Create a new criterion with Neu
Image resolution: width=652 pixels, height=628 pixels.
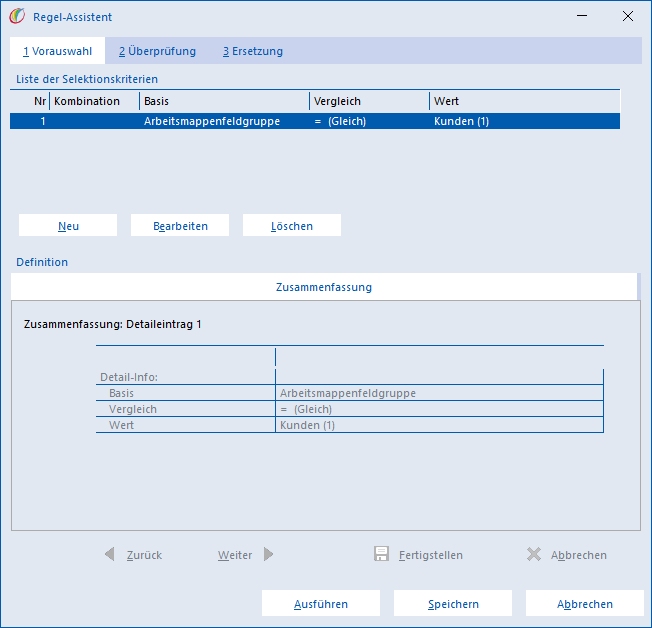coord(68,225)
